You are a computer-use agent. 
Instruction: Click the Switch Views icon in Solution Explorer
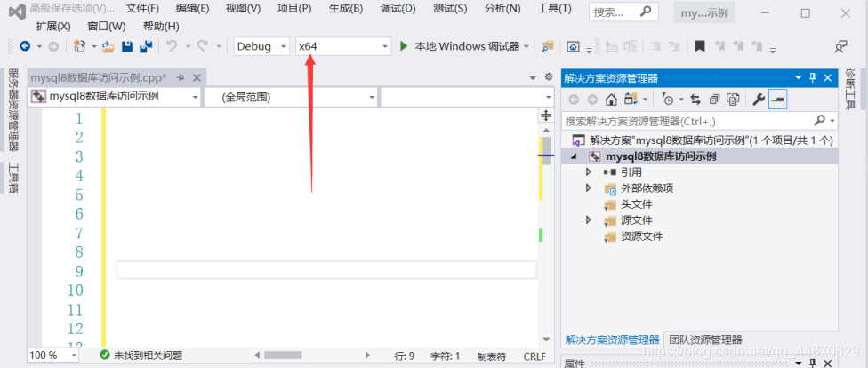click(631, 100)
